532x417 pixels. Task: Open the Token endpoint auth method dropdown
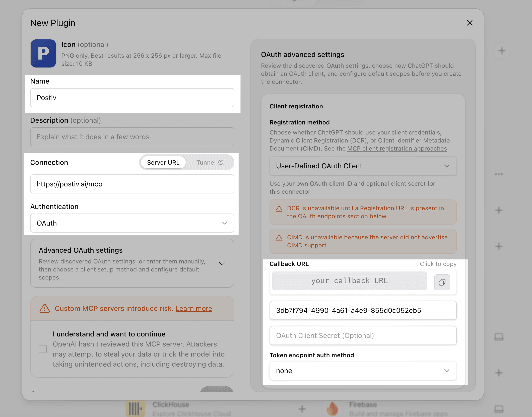pyautogui.click(x=363, y=371)
